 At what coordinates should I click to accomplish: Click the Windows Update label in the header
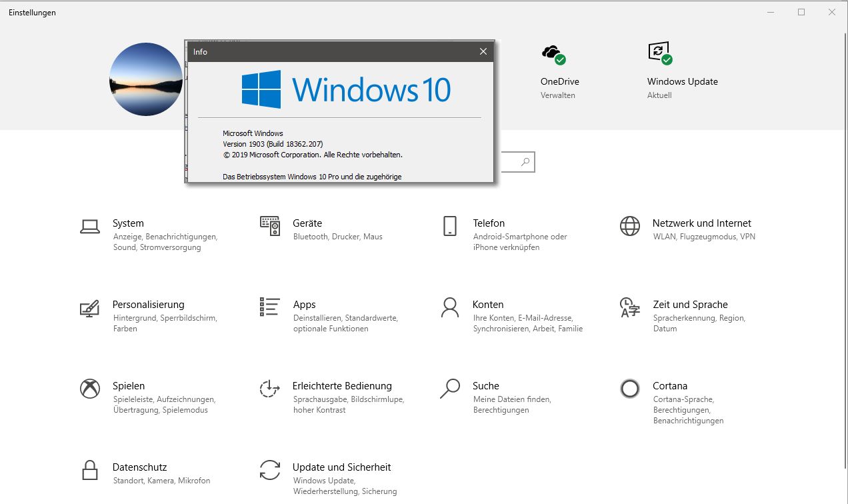[x=683, y=81]
